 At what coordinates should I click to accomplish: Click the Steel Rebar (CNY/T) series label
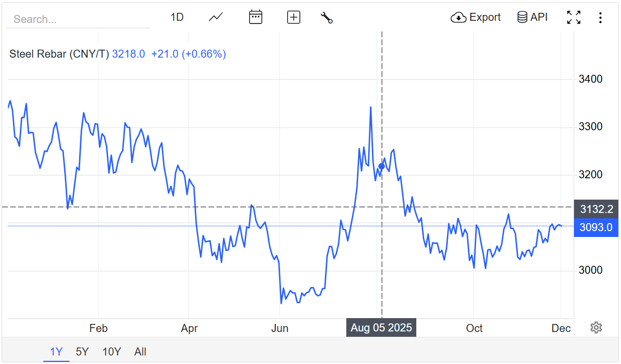tap(59, 54)
